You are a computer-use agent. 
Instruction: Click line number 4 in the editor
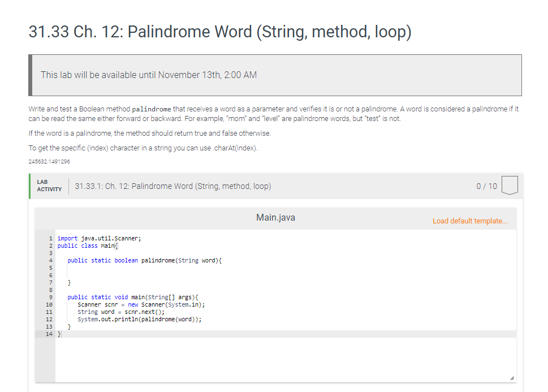pos(51,260)
